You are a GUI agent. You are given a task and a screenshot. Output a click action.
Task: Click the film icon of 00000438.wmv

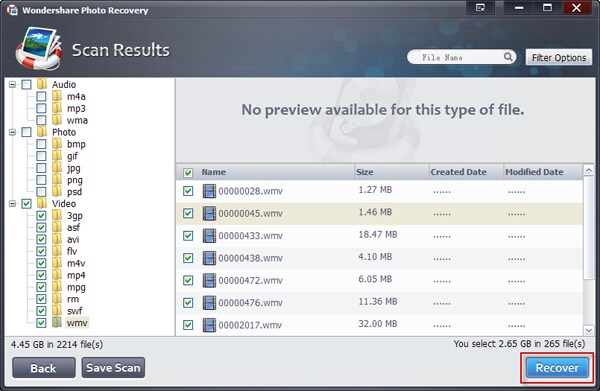pyautogui.click(x=209, y=258)
